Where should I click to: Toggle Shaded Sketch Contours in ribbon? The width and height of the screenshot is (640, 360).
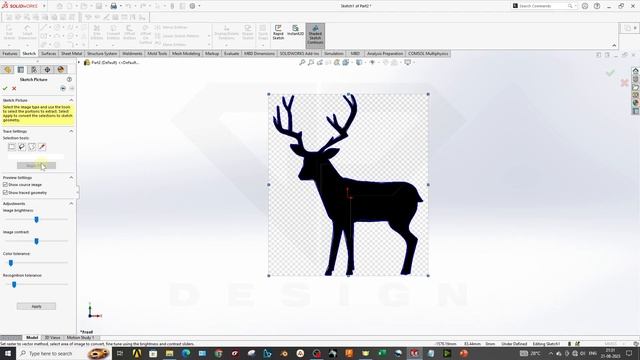coord(315,35)
